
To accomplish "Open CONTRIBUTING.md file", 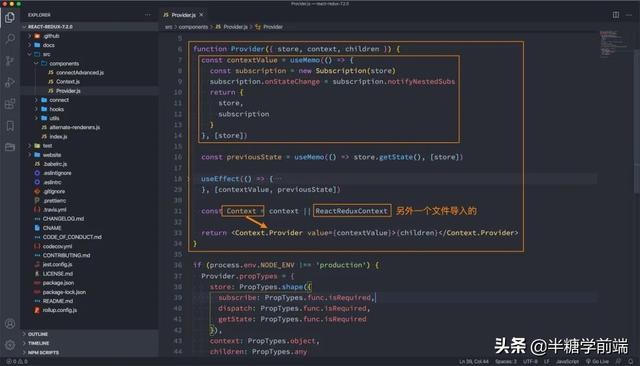I will tap(90, 255).
